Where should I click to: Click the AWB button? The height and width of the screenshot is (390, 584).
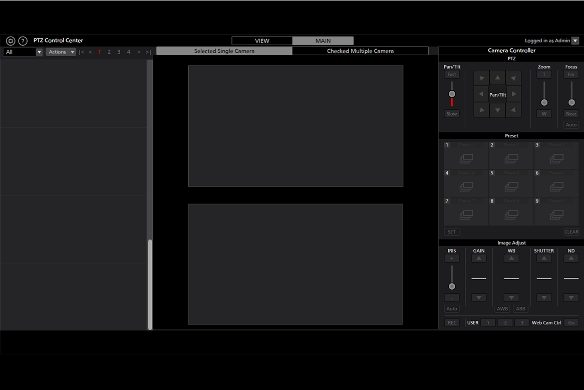pyautogui.click(x=502, y=309)
